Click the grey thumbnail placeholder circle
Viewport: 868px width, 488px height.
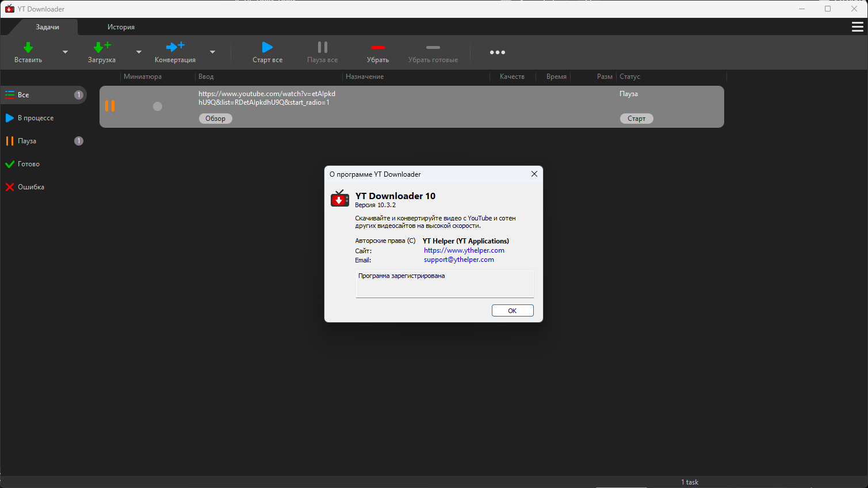tap(158, 106)
